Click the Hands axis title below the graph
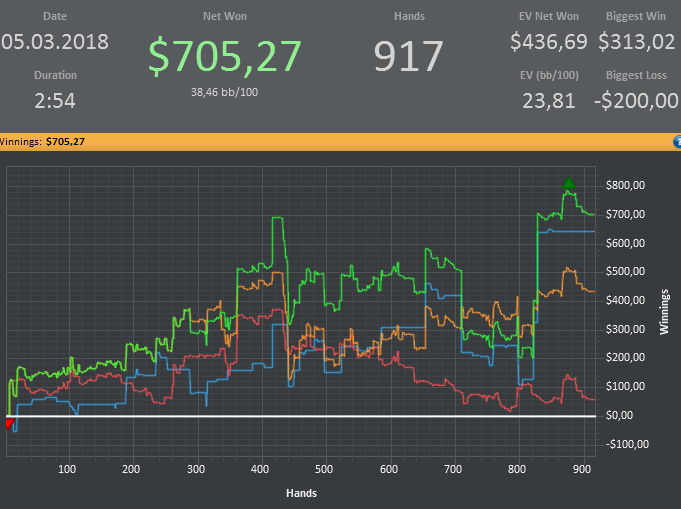Viewport: 681px width, 509px height. 301,493
